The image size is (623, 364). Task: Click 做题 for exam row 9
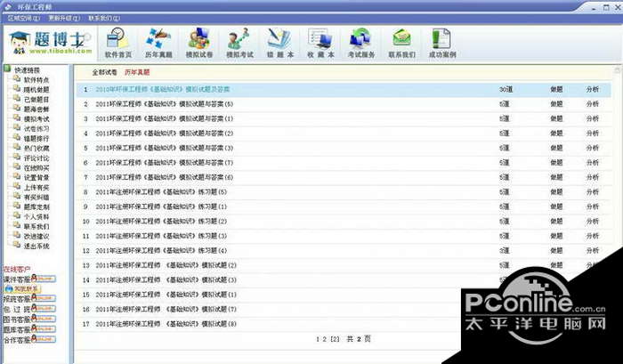pos(556,206)
